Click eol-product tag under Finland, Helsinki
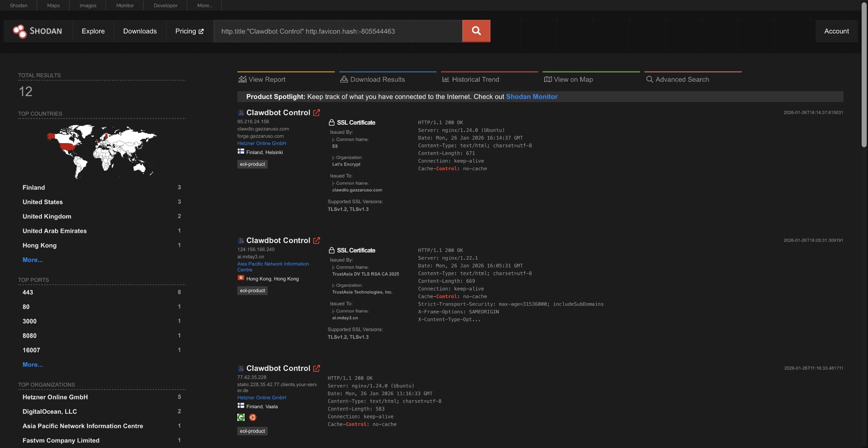Screen dimensions: 868x448 (x=252, y=164)
